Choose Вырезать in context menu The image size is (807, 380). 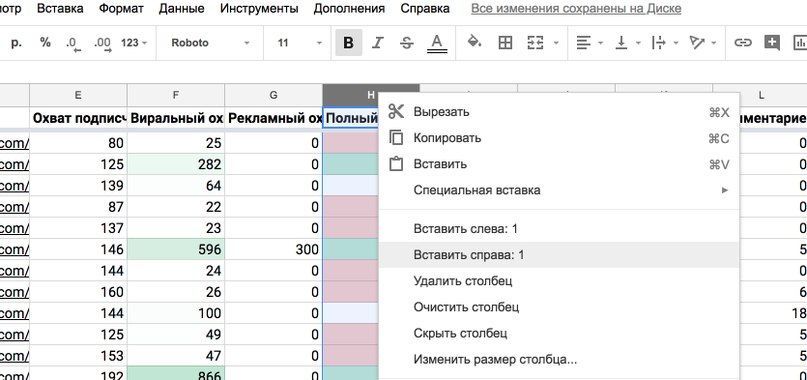click(x=559, y=112)
